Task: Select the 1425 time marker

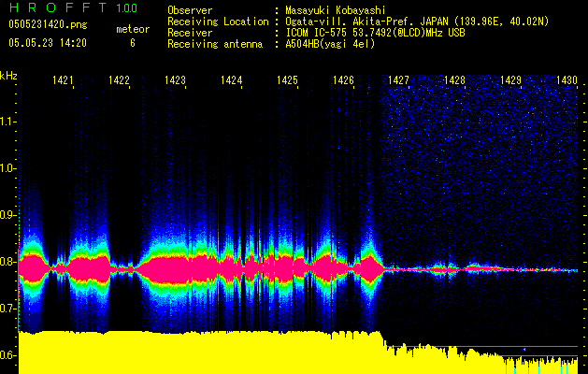Action: 287,80
